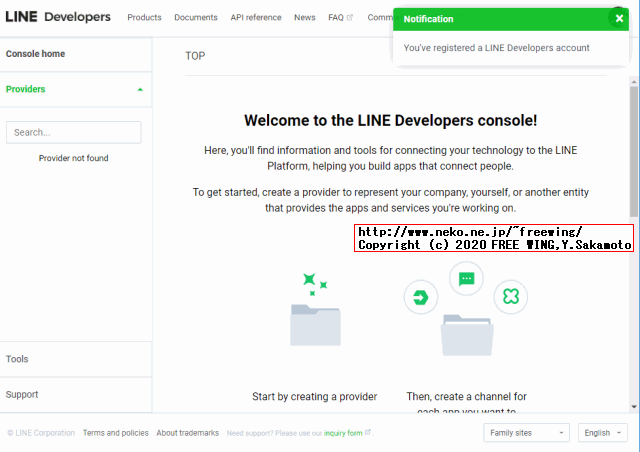This screenshot has width=640, height=452.
Task: Click the Notification header bar
Action: [511, 19]
